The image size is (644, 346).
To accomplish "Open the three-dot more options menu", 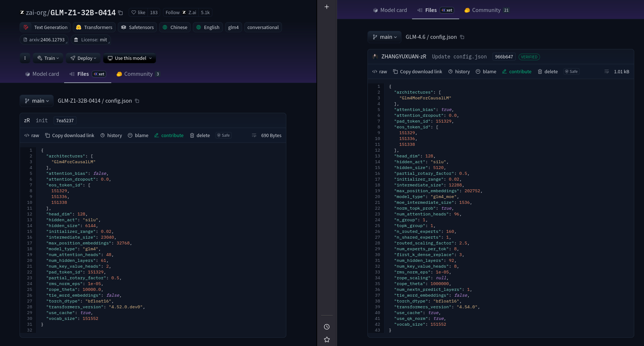I will click(x=25, y=58).
